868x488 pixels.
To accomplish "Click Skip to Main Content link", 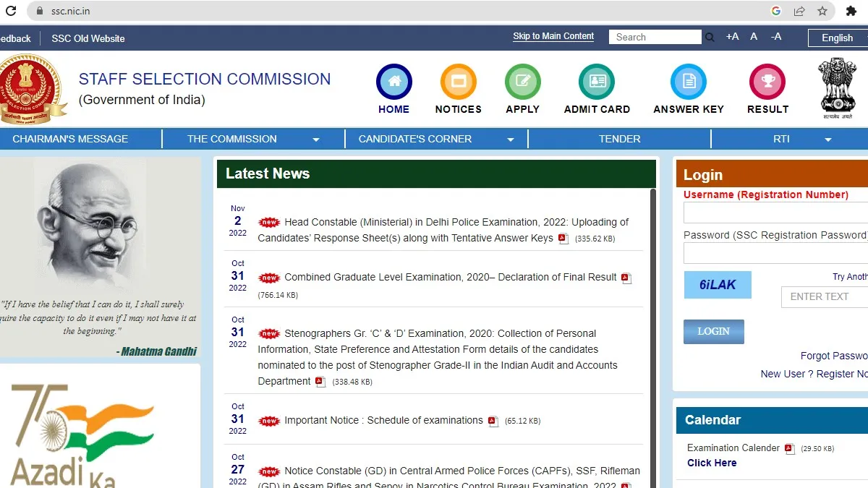I will [553, 36].
